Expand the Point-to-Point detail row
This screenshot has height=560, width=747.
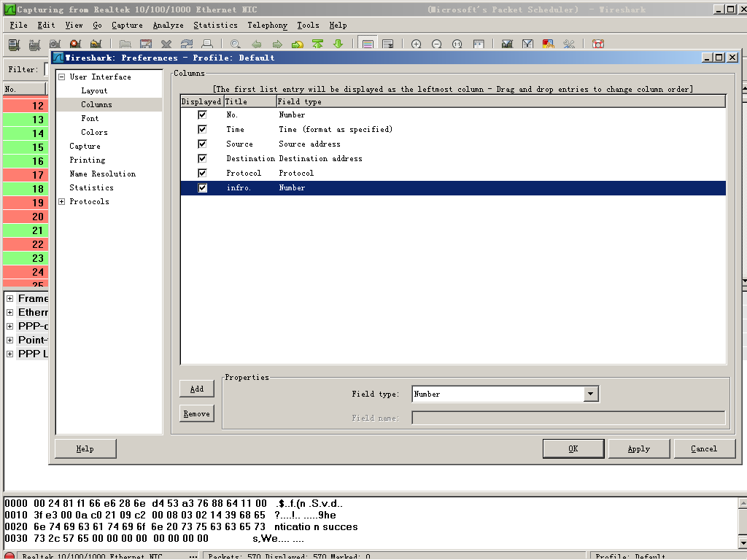[9, 340]
